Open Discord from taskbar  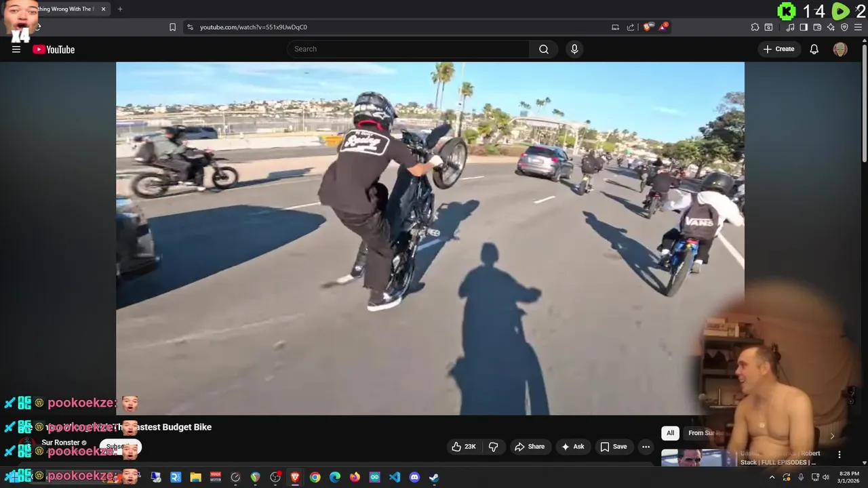click(x=414, y=477)
